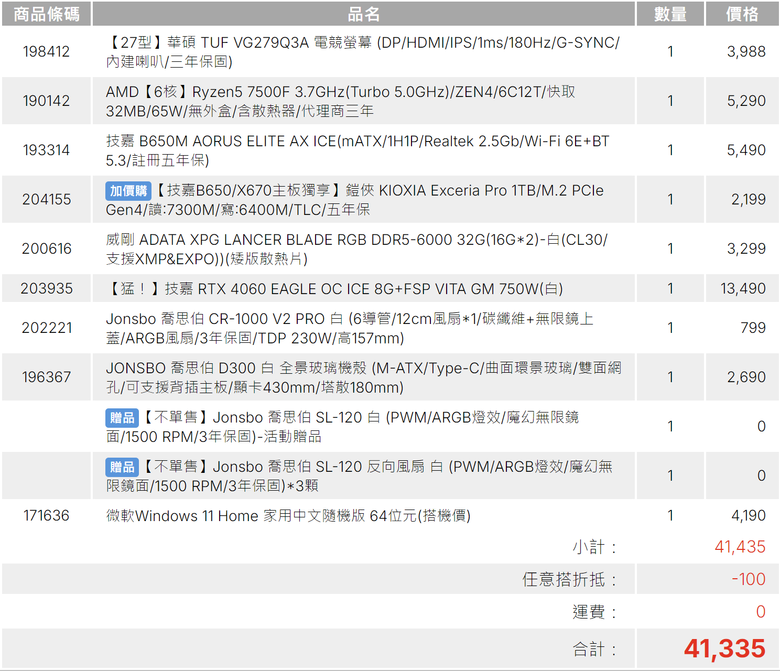
Task: Click the 合計 label
Action: tap(594, 649)
